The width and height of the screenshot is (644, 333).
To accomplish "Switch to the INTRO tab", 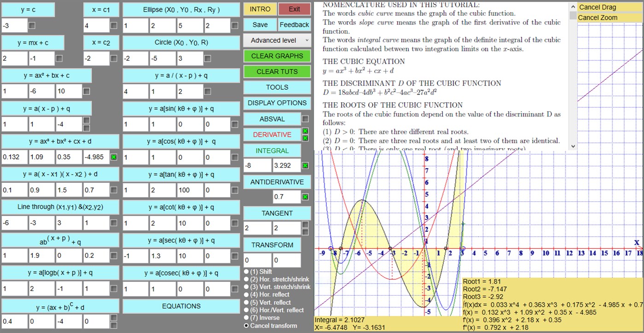I will [259, 9].
